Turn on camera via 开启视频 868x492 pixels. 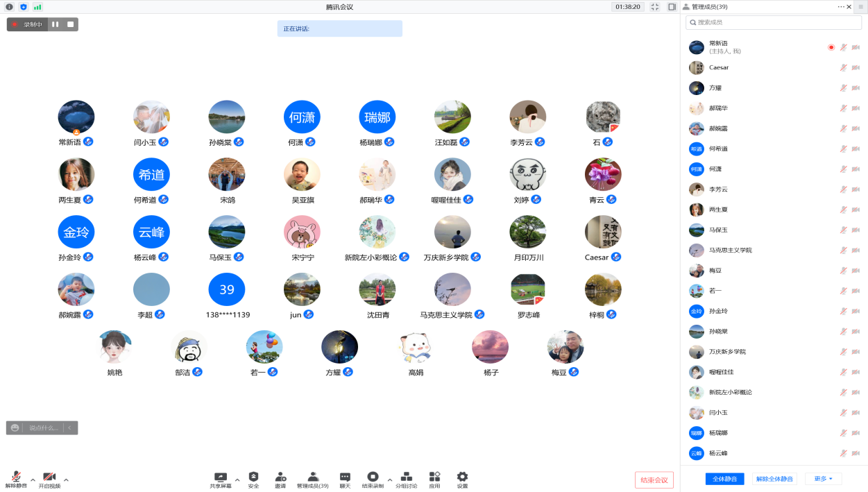pos(49,480)
